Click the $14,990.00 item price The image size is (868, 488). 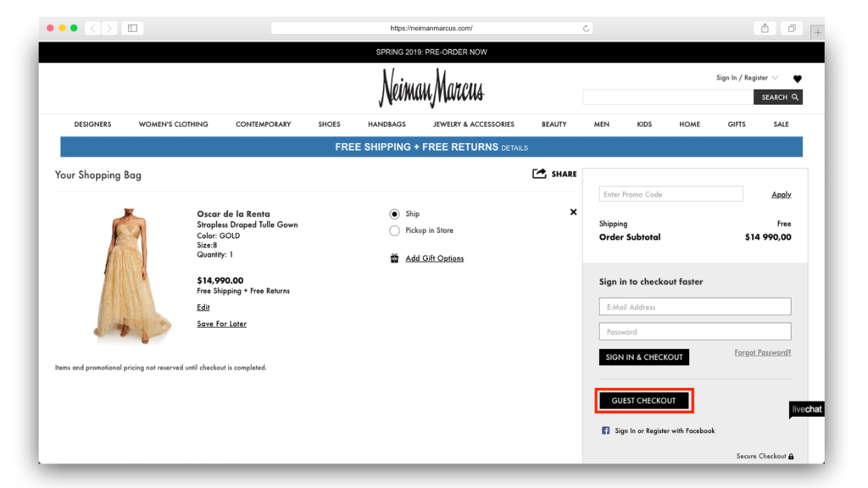click(220, 280)
